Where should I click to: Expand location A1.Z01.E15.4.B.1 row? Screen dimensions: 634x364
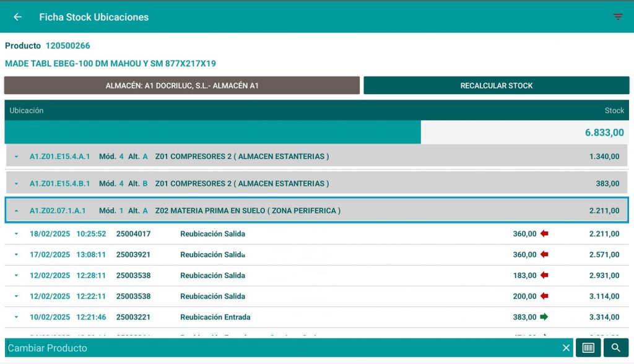click(17, 184)
